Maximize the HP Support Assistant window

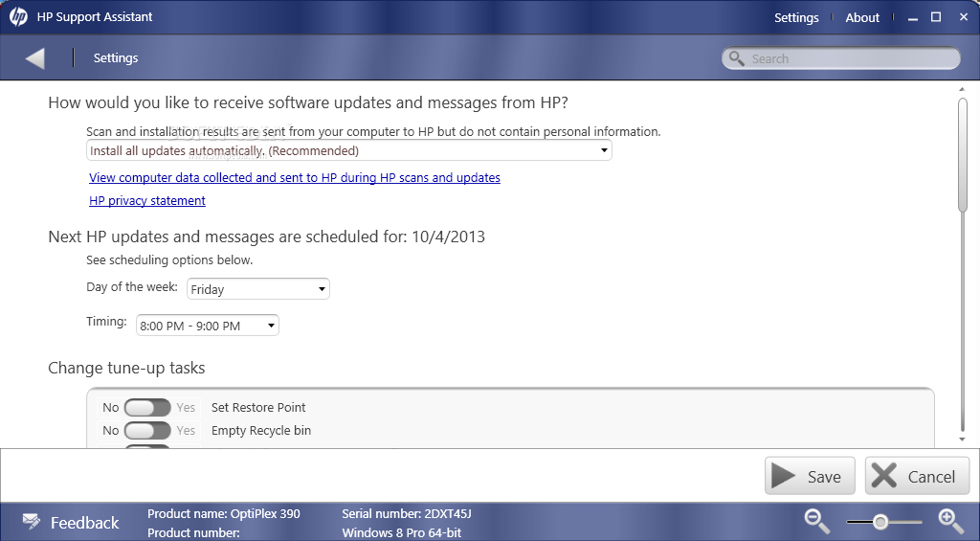[x=936, y=17]
